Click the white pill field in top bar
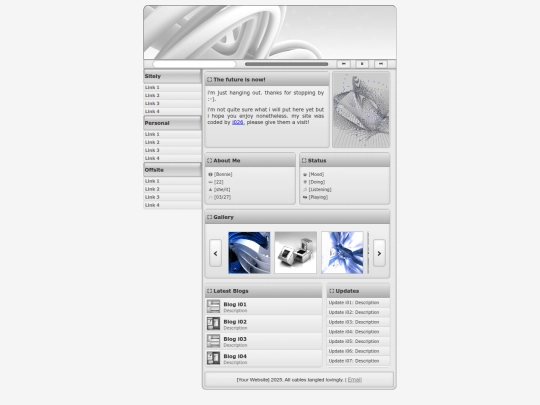This screenshot has height=405, width=540. pos(195,64)
